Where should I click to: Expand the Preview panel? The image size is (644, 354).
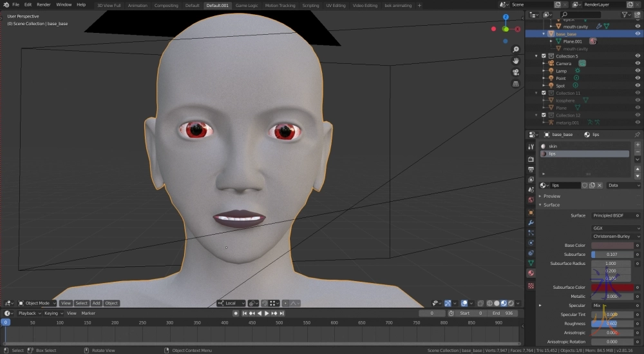click(x=552, y=196)
